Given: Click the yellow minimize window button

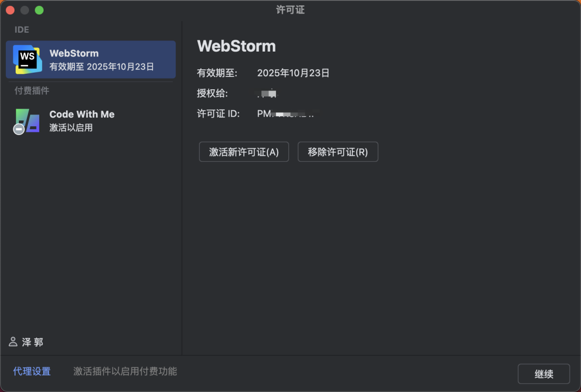Looking at the screenshot, I should click(24, 10).
